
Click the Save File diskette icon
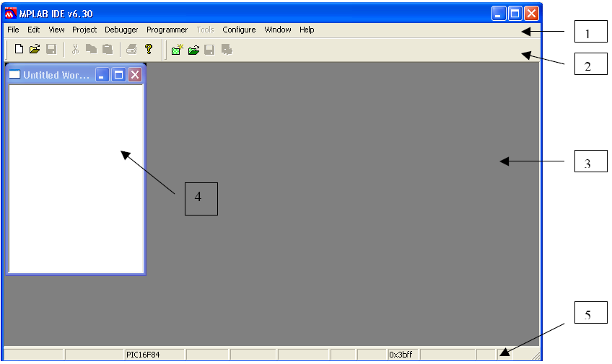(x=51, y=49)
